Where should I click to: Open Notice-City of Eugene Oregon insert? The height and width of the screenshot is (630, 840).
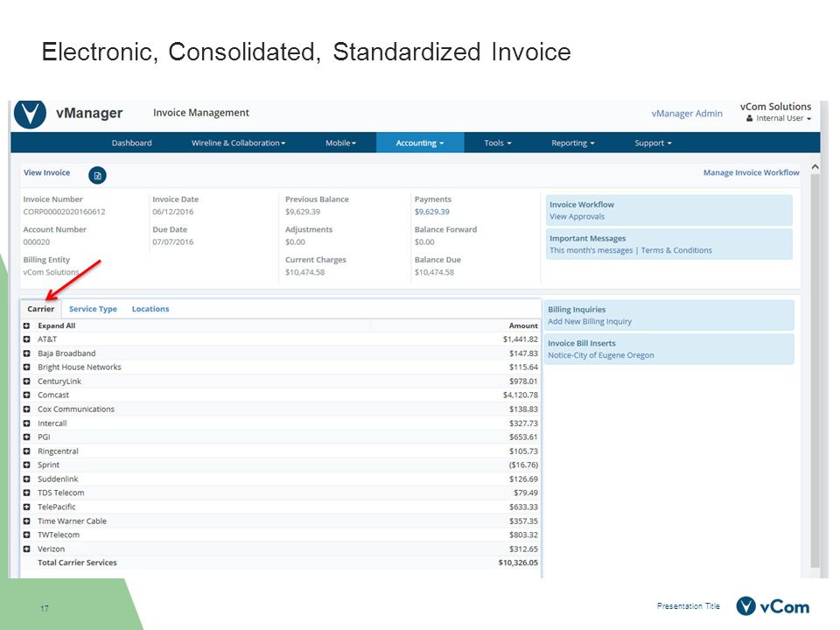click(601, 355)
